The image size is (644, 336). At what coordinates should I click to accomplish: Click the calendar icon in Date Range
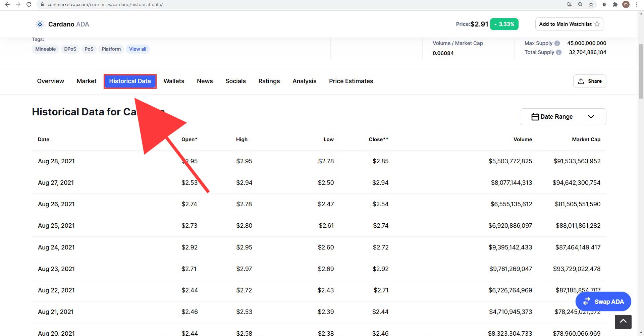click(x=535, y=117)
